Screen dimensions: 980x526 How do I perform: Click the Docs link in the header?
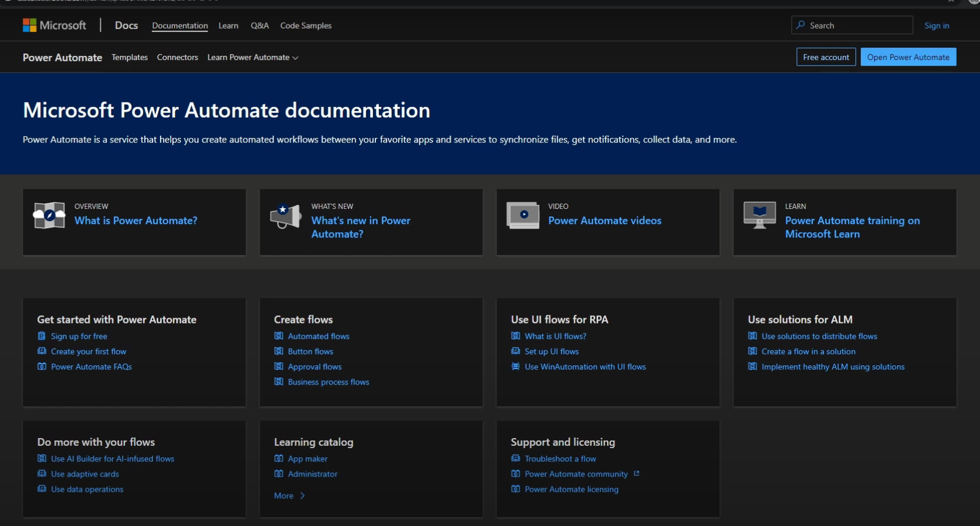click(126, 25)
